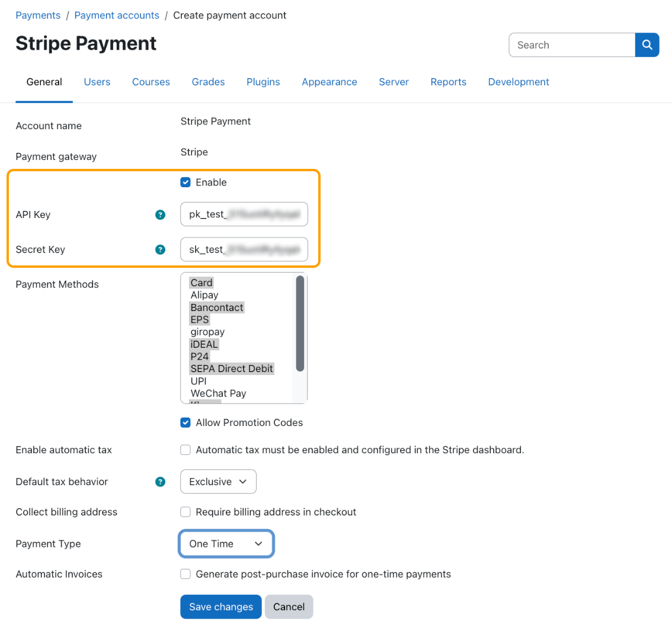Open the Reports tab
This screenshot has height=631, width=672.
[x=448, y=82]
